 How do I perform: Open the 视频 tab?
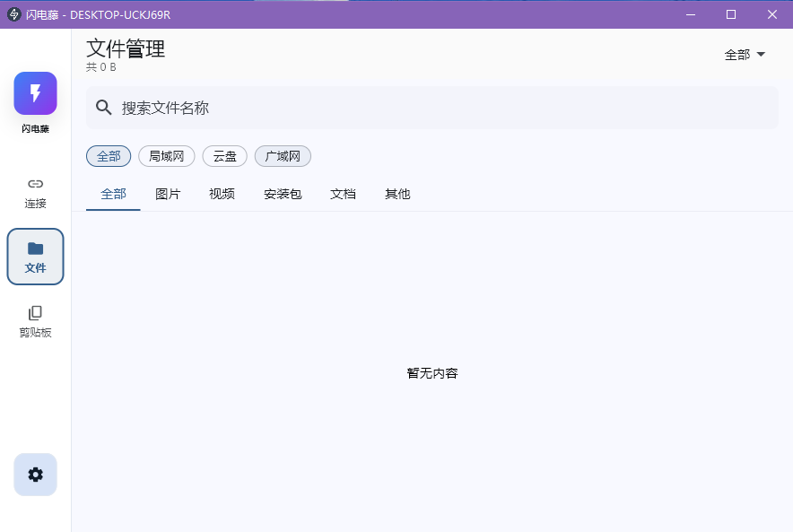point(222,194)
